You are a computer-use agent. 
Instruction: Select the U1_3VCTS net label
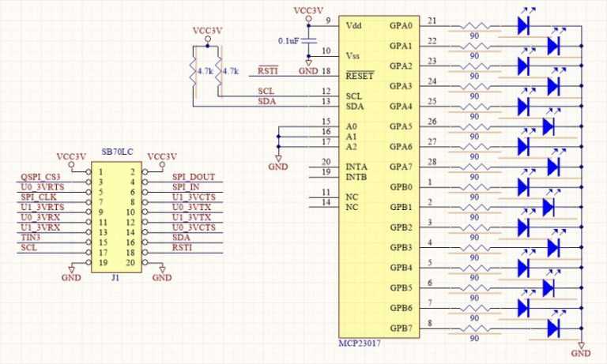(194, 197)
